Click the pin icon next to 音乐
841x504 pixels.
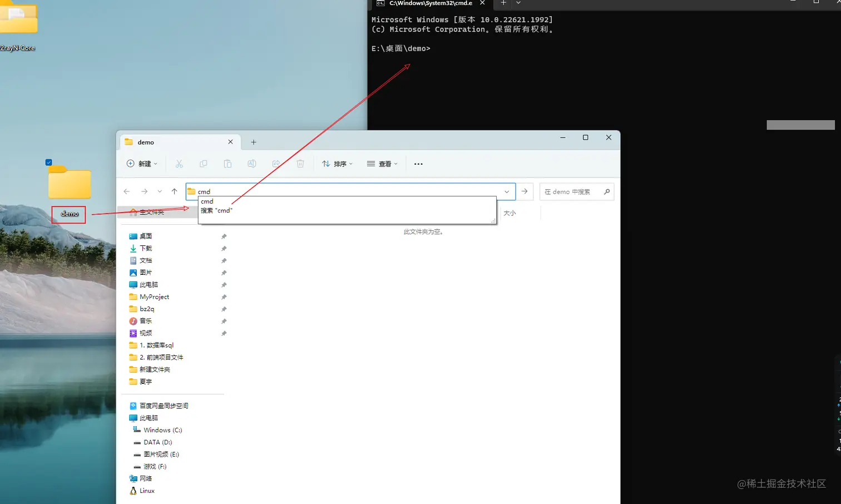[x=224, y=322]
